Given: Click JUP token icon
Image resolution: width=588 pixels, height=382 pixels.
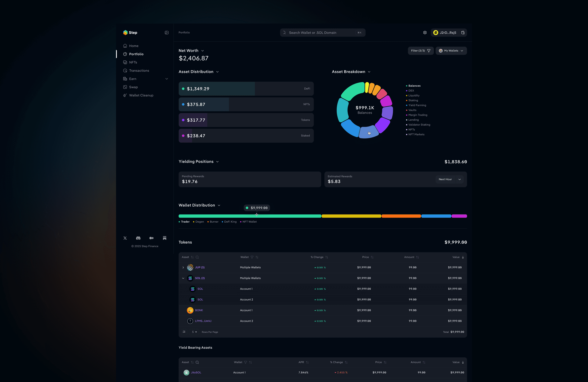Looking at the screenshot, I should pyautogui.click(x=190, y=267).
